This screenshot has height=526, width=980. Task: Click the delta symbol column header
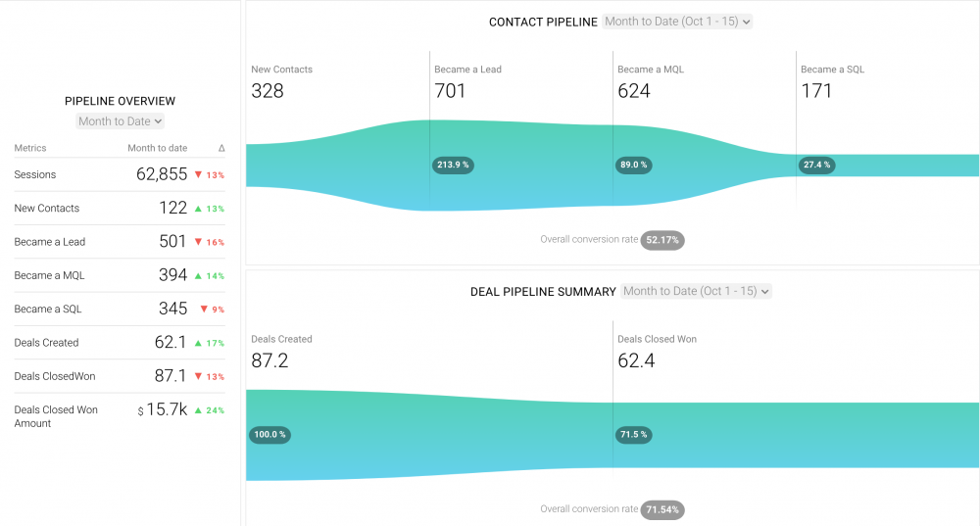click(221, 149)
